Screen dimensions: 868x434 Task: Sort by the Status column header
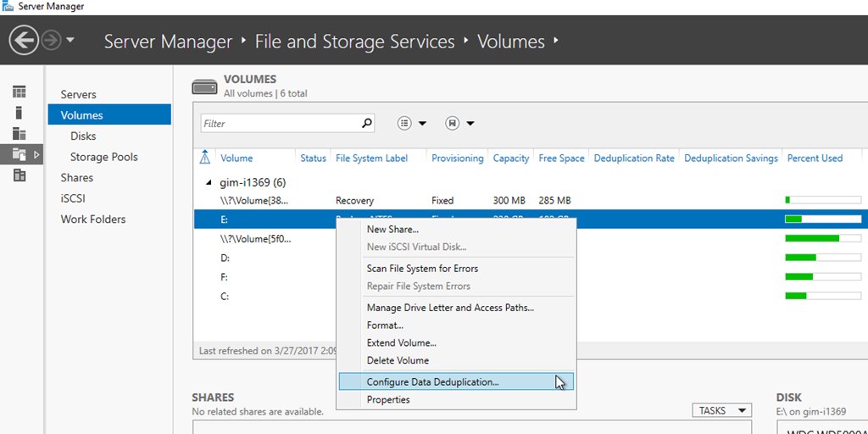[x=314, y=159]
